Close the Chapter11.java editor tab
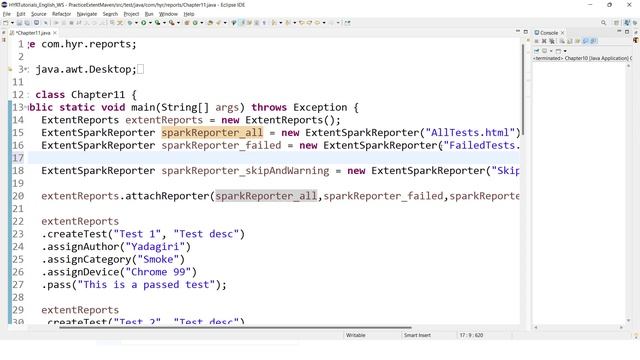Image resolution: width=640 pixels, height=360 pixels. (55, 33)
